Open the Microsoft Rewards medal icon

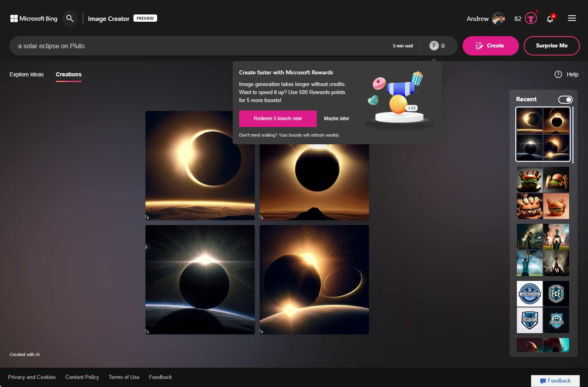(x=531, y=18)
